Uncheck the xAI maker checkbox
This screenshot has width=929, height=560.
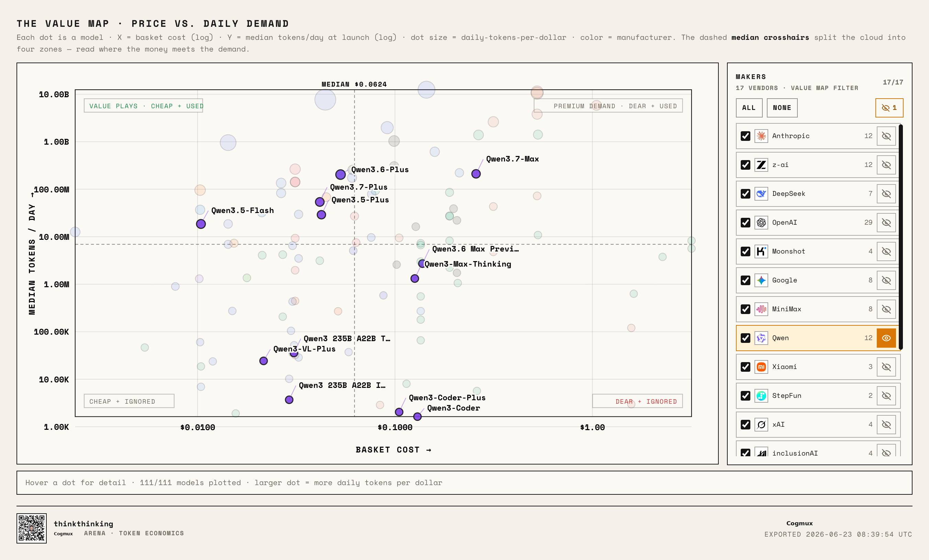coord(746,425)
